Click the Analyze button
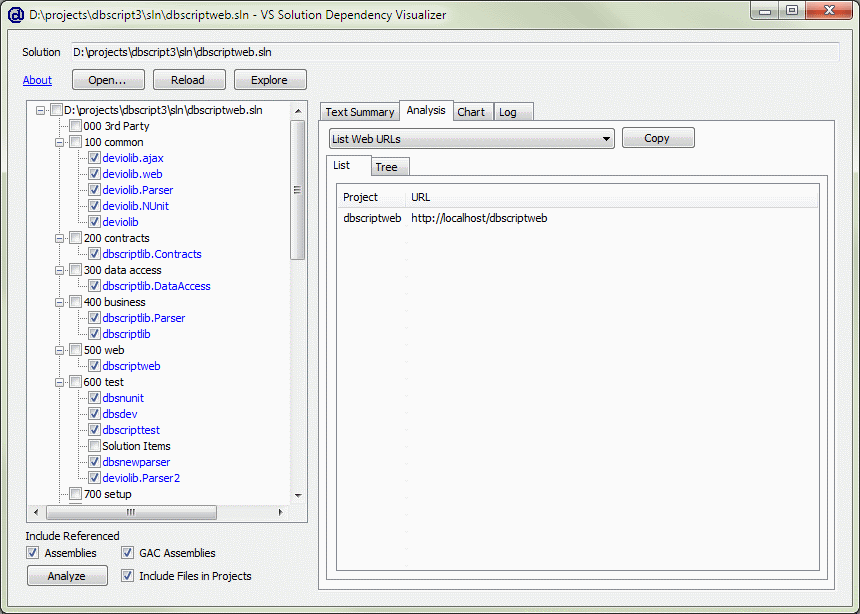 click(x=67, y=576)
